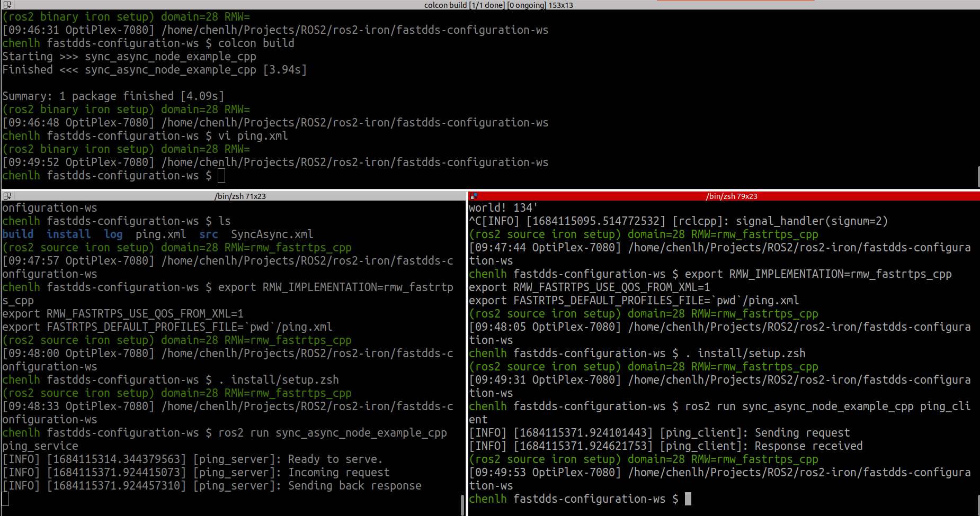
Task: Click the 'log' directory in ls output
Action: (113, 234)
